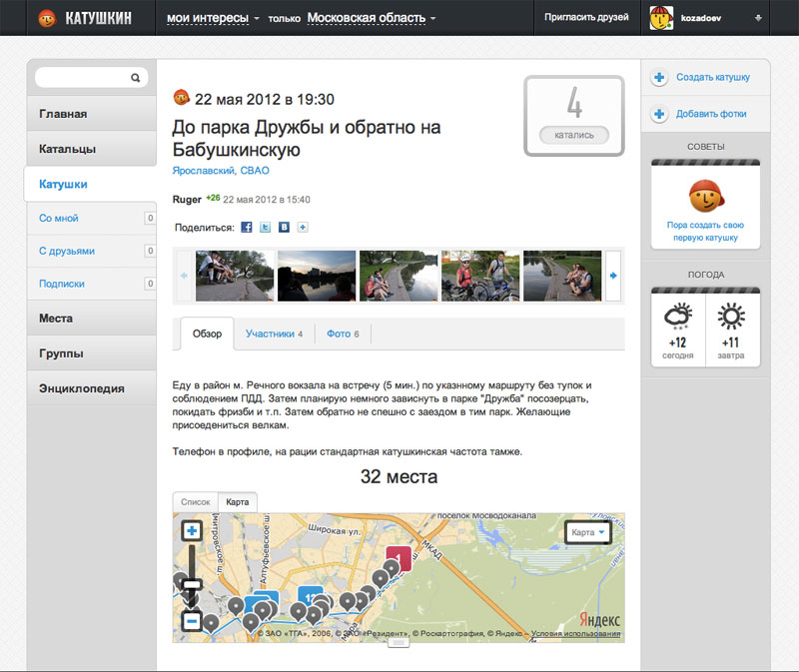
Task: Open second thumbnail with sunset lake
Action: [x=317, y=276]
